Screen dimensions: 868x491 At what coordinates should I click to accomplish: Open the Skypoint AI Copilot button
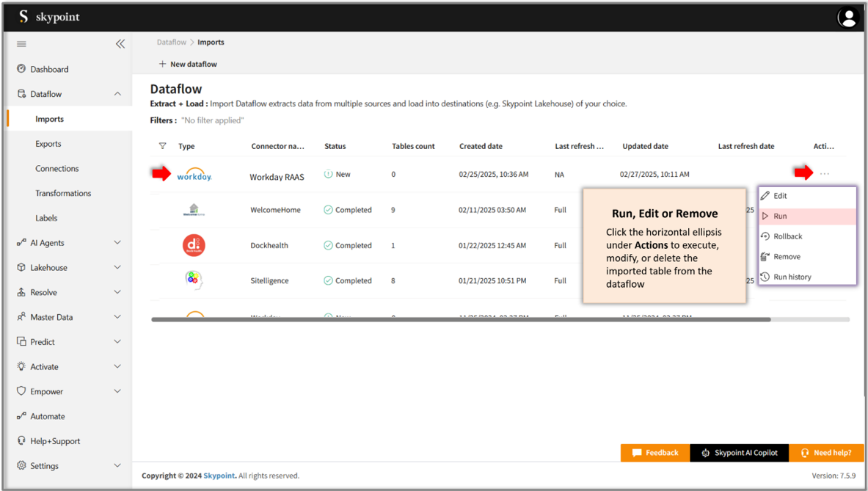tap(739, 453)
